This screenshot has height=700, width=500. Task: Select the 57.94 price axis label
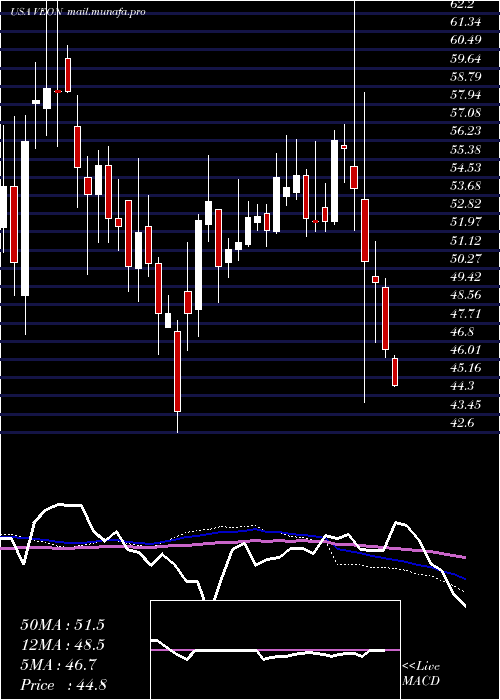coord(466,95)
